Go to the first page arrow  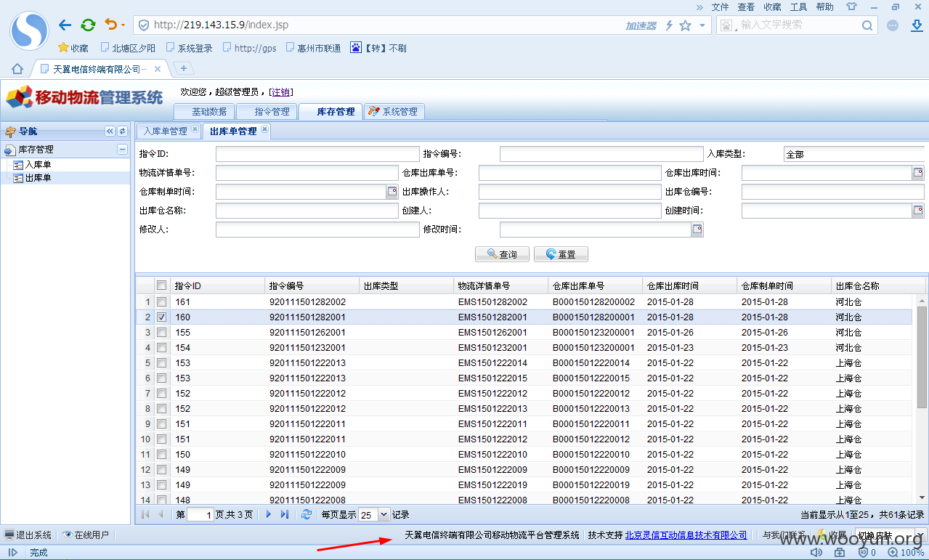pos(145,514)
